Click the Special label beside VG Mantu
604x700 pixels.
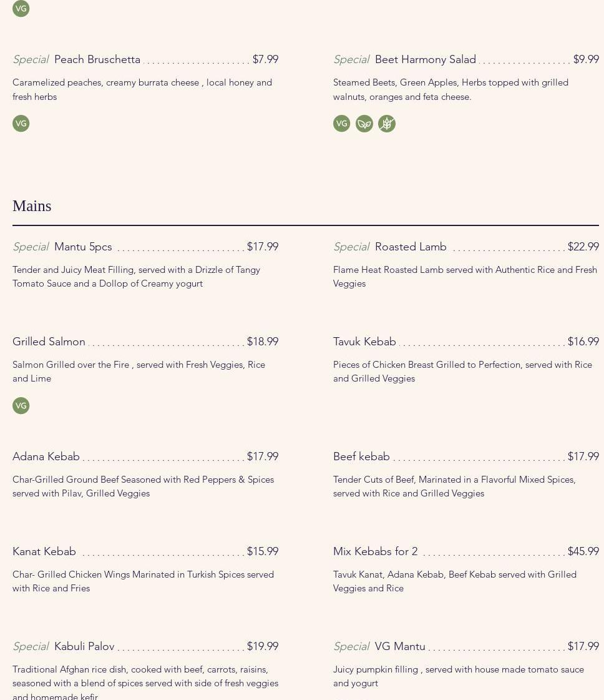[x=351, y=646]
